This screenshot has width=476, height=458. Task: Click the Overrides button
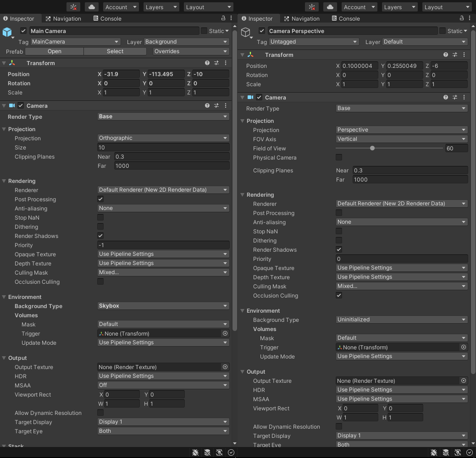click(190, 51)
